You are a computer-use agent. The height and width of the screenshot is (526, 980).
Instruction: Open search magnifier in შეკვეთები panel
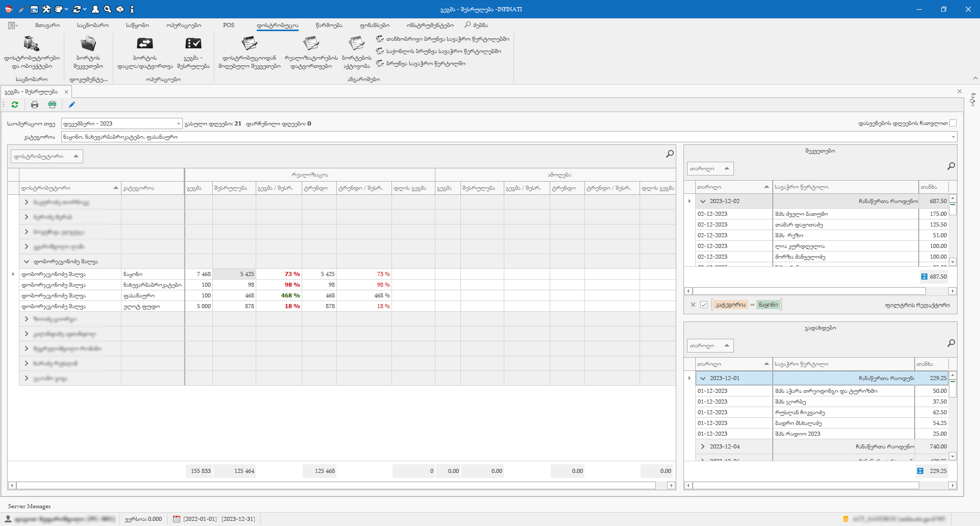click(x=951, y=166)
